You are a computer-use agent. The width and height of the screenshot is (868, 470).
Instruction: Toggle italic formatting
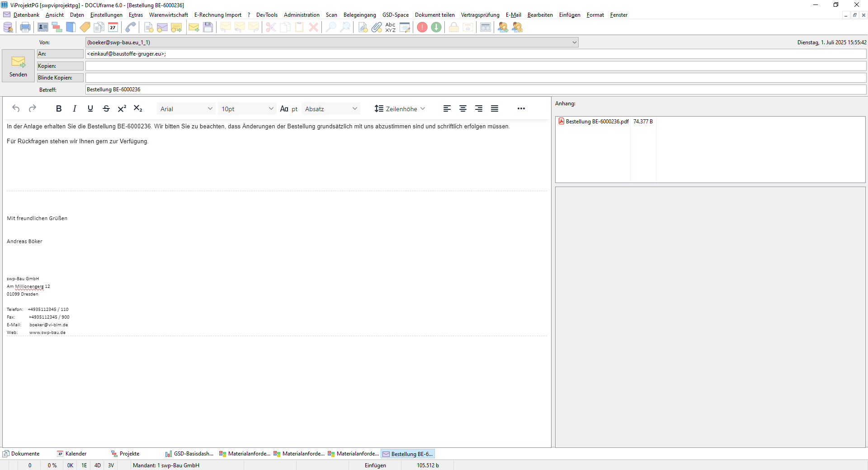tap(75, 108)
